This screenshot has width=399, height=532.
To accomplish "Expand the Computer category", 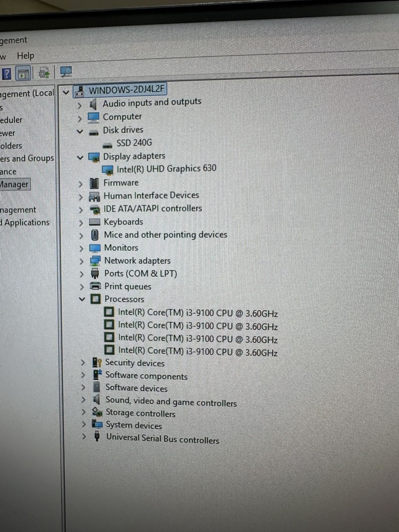I will point(79,119).
